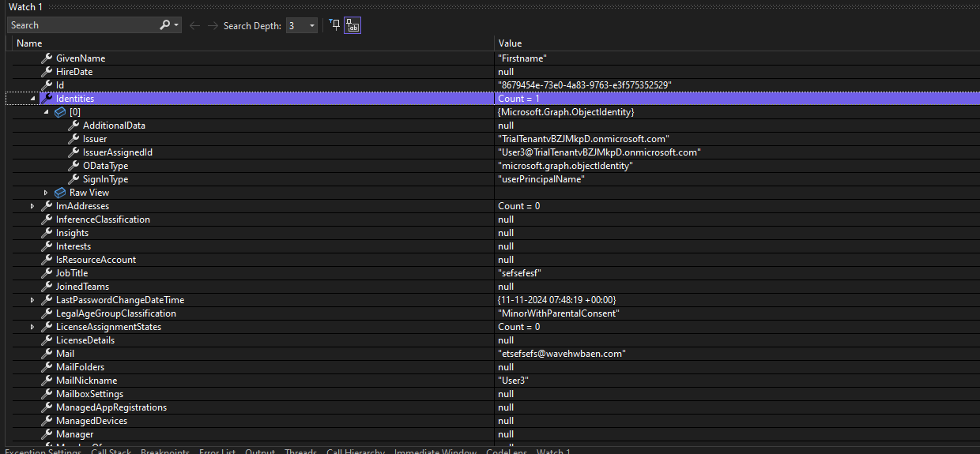Click the value "microsoft.graph.objectIdentity"
This screenshot has width=980, height=454.
tap(565, 166)
